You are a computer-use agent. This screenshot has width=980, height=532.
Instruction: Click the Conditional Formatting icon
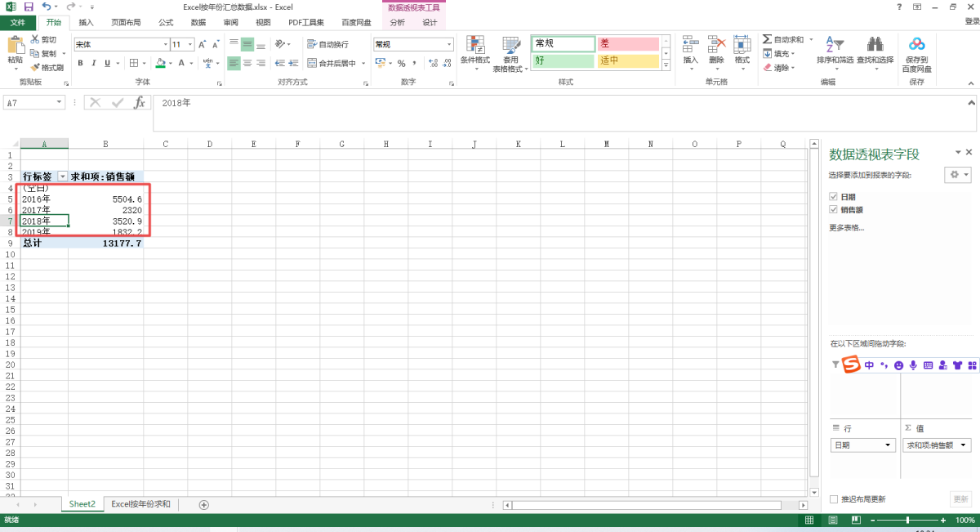(474, 45)
